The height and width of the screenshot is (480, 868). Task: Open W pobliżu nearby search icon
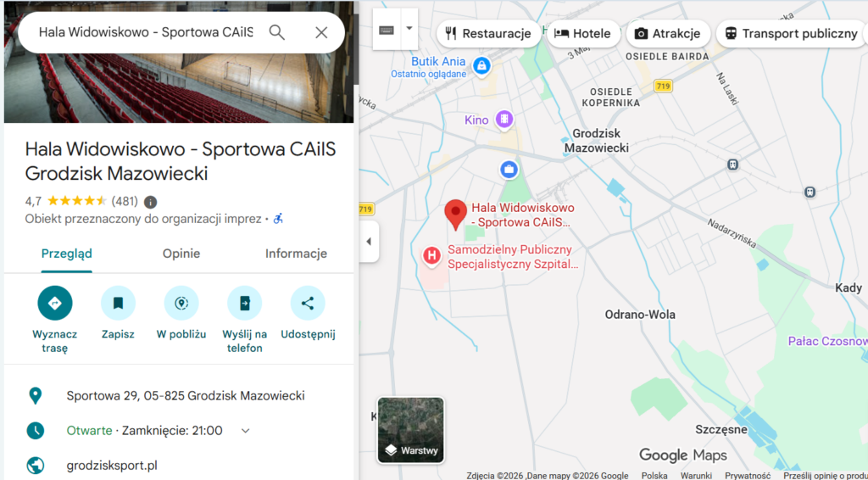tap(181, 303)
